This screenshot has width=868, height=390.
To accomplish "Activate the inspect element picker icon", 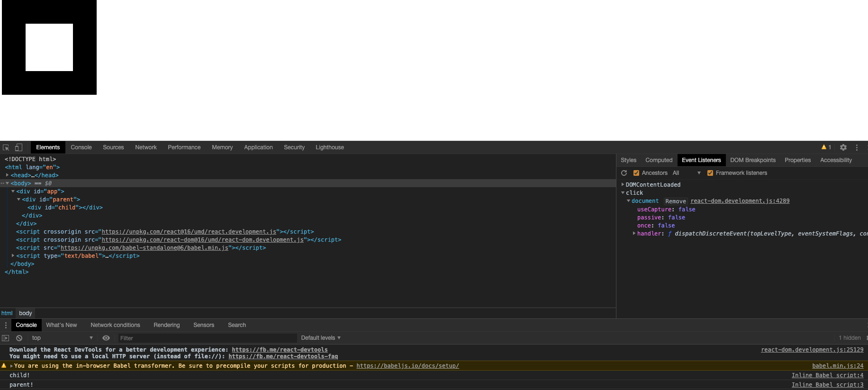I will [6, 147].
